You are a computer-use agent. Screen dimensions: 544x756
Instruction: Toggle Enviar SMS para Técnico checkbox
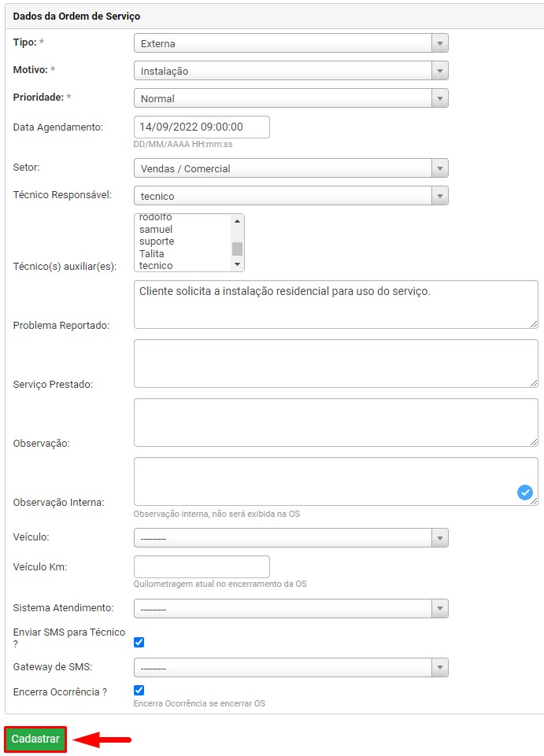[139, 642]
